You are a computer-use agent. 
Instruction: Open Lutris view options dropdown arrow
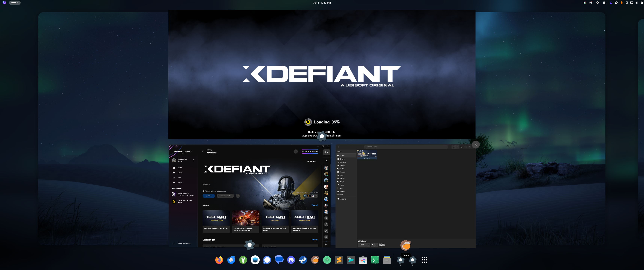(x=457, y=147)
